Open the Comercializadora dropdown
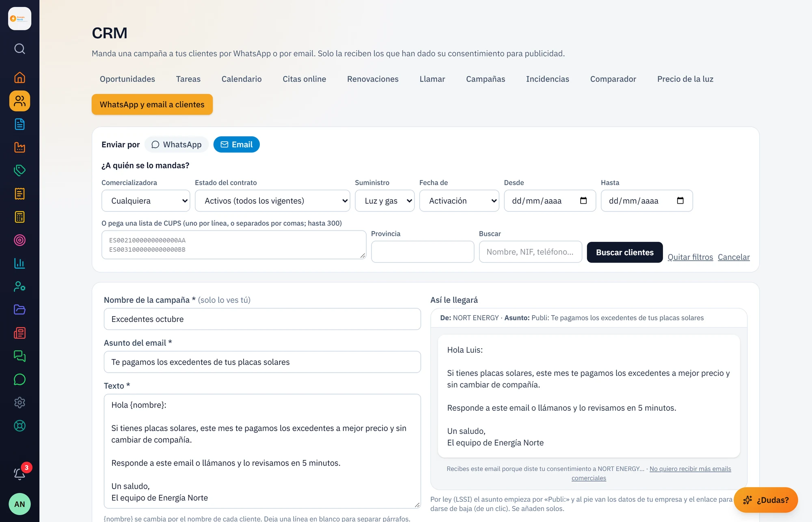812x522 pixels. (x=146, y=201)
